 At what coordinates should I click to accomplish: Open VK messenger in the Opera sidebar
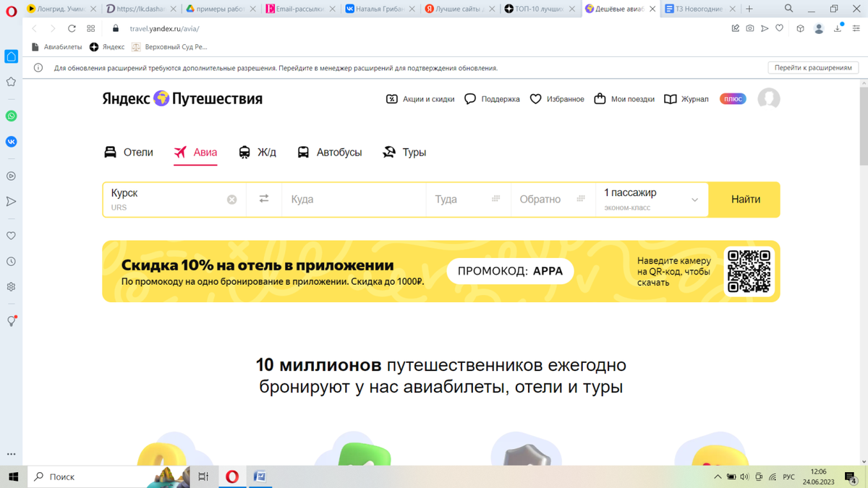tap(12, 142)
